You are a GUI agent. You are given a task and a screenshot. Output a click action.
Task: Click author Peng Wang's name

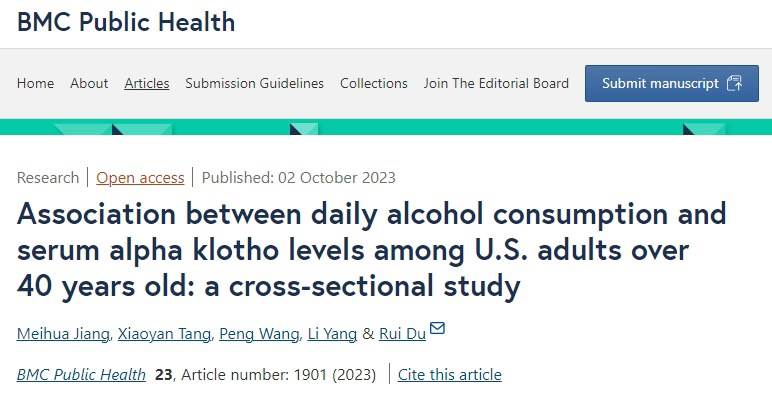click(x=259, y=334)
